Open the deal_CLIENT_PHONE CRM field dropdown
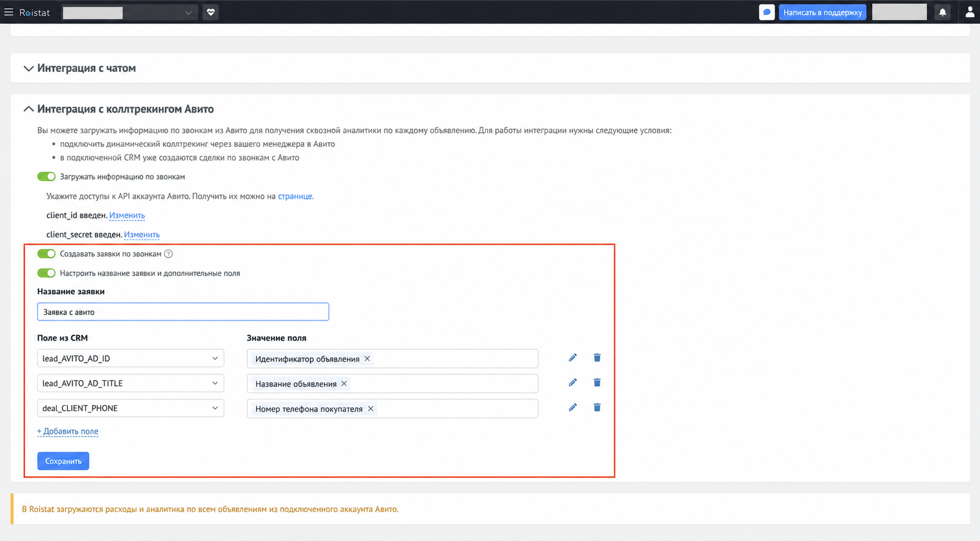 pyautogui.click(x=131, y=408)
